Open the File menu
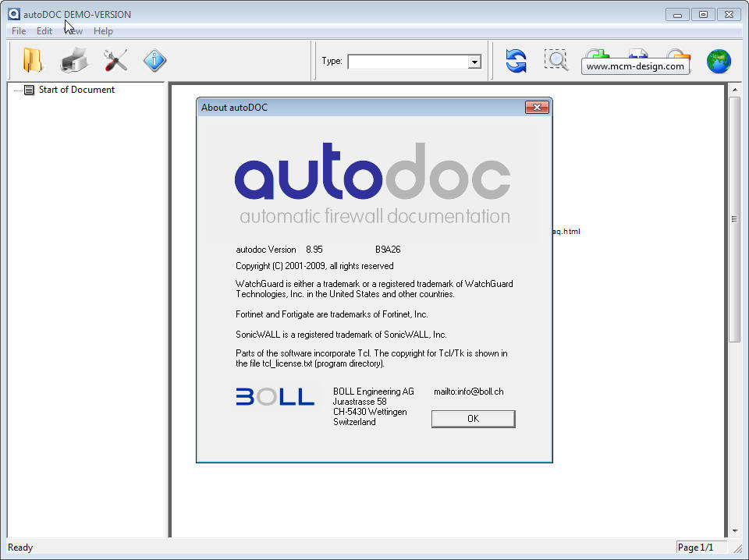 (x=19, y=31)
